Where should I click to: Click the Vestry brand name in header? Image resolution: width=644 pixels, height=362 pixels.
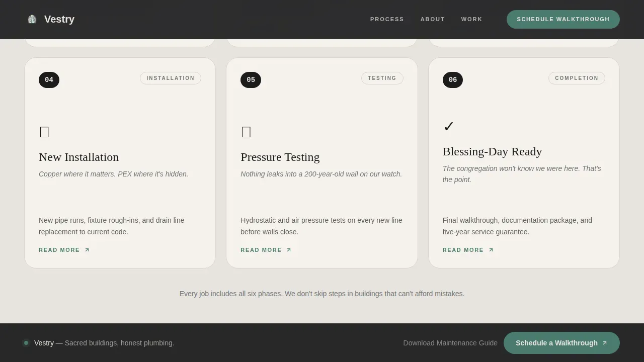click(59, 19)
